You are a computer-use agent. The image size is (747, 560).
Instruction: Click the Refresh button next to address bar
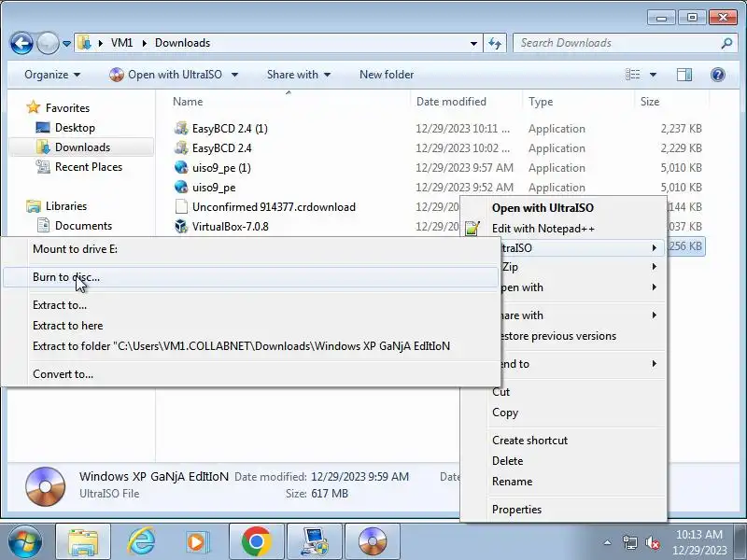tap(495, 43)
